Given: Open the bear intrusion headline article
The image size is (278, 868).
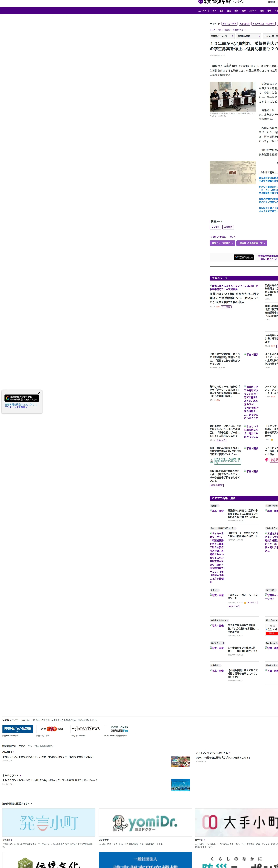Looking at the screenshot, I should pyautogui.click(x=234, y=298).
